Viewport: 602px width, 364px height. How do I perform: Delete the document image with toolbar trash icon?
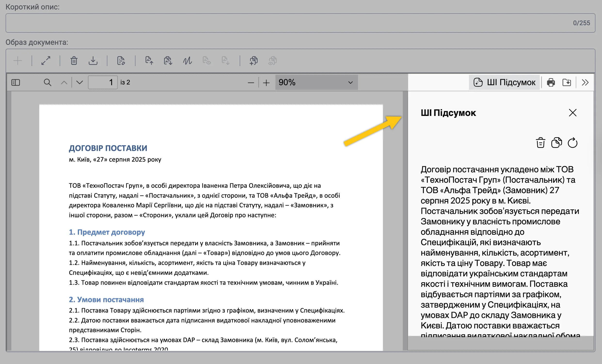tap(74, 61)
